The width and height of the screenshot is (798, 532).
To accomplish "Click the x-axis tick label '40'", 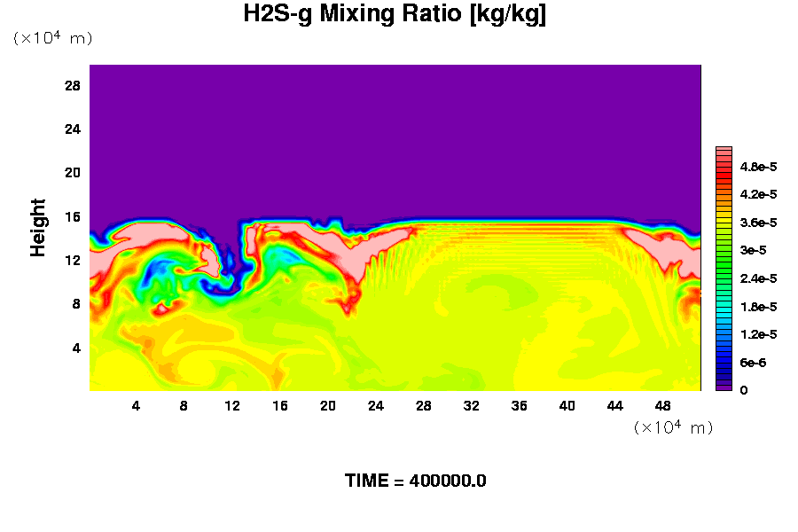I will click(567, 406).
